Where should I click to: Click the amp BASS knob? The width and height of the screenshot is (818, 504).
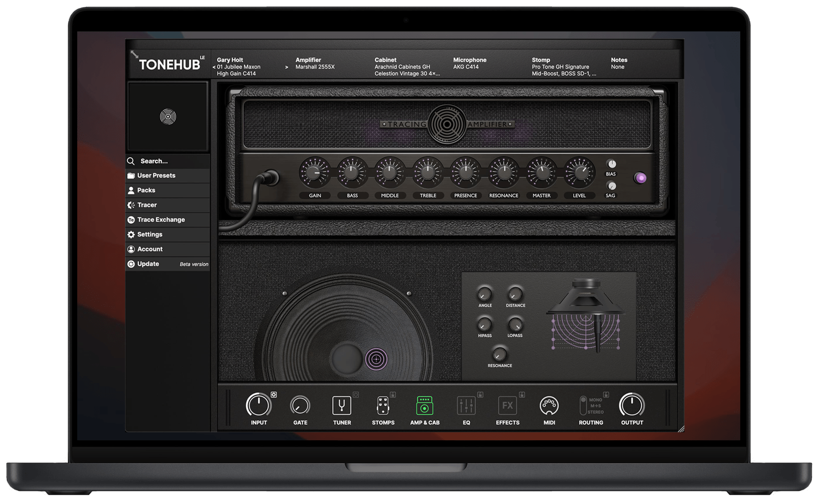tap(352, 173)
